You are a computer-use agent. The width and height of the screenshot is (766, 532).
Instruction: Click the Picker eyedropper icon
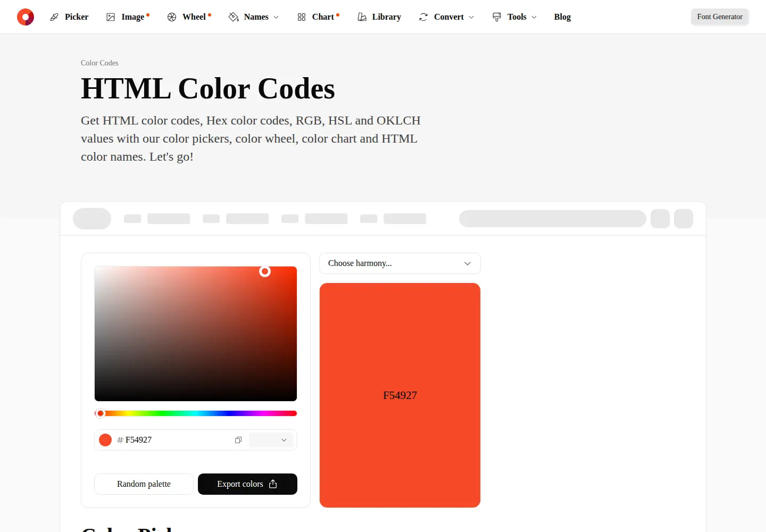(54, 17)
